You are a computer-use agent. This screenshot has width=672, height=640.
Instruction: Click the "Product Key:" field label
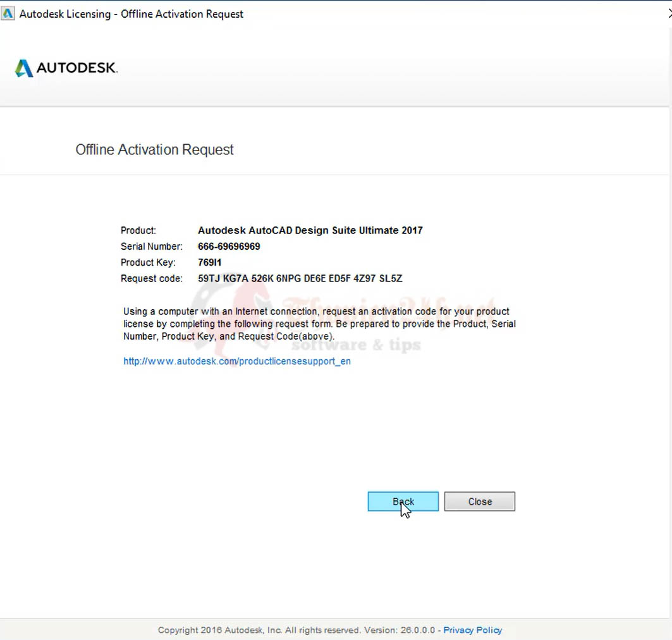pos(147,262)
